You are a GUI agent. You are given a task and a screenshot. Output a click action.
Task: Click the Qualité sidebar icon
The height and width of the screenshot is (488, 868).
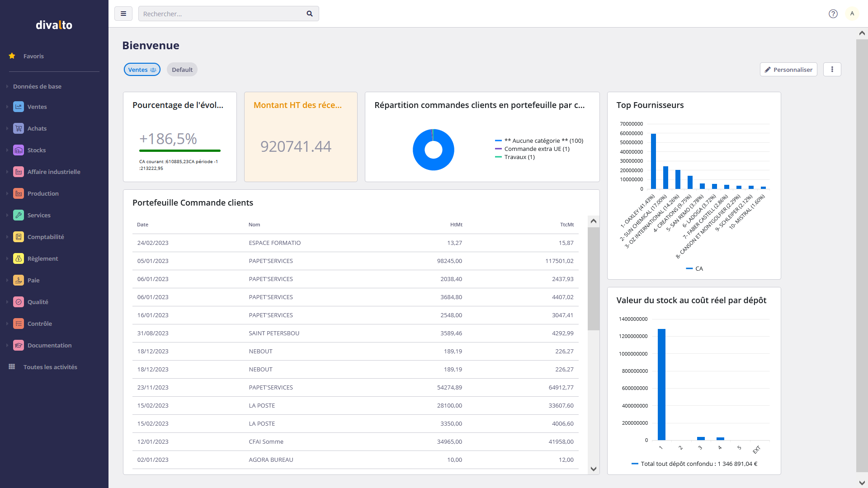[19, 301]
